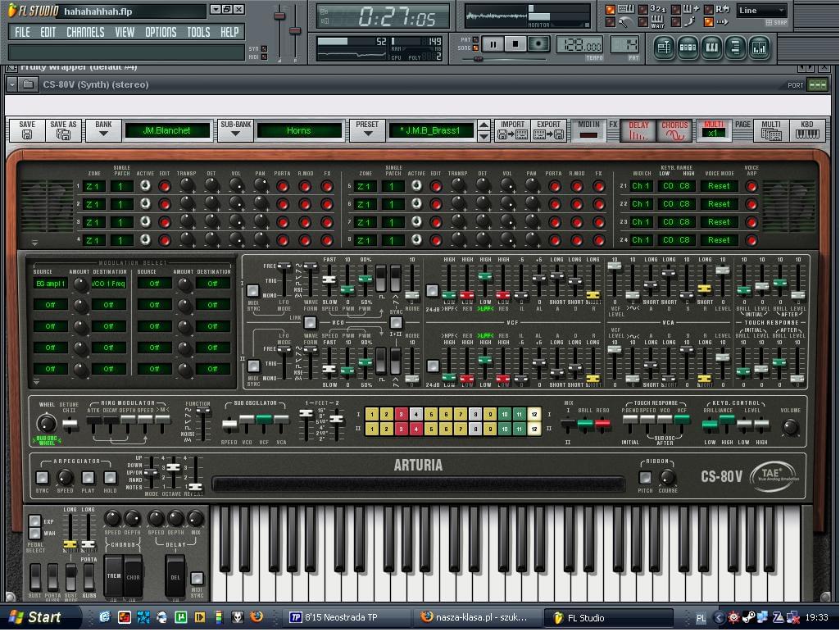Open the FL Studio playlist window icon
This screenshot has width=840, height=632.
[665, 48]
